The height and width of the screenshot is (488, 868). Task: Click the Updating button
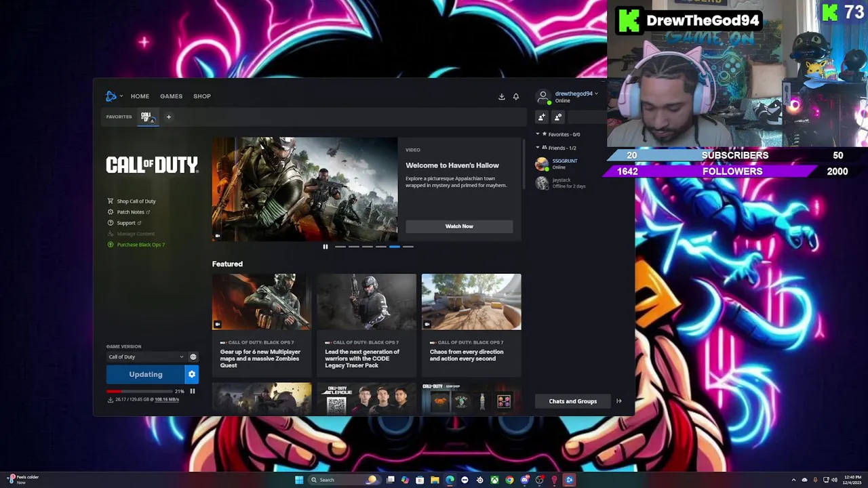[x=146, y=374]
